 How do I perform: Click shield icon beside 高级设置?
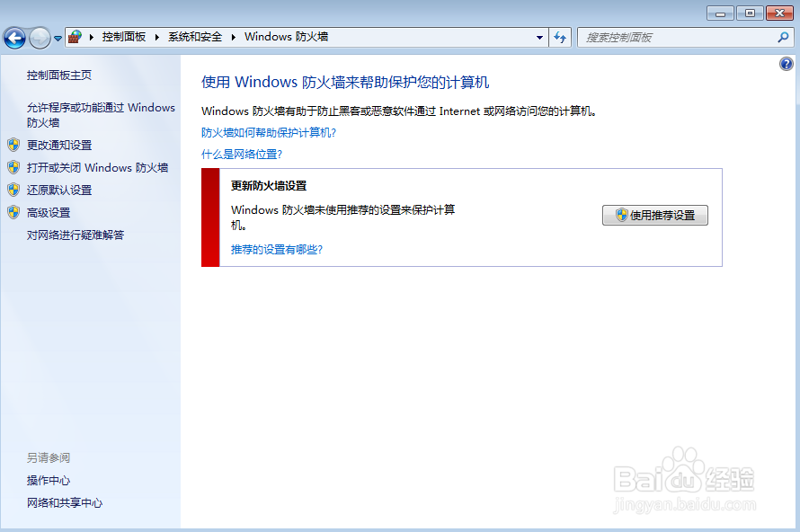[13, 212]
